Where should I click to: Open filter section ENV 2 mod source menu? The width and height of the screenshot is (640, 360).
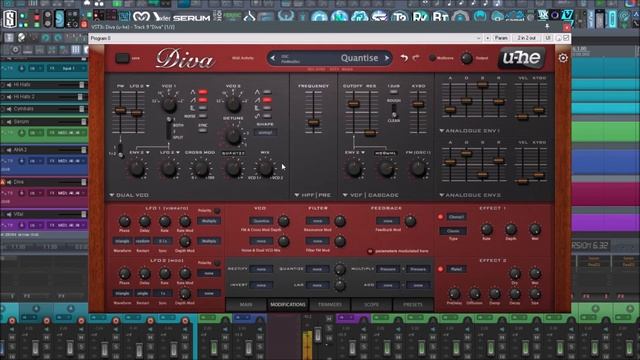coord(355,152)
